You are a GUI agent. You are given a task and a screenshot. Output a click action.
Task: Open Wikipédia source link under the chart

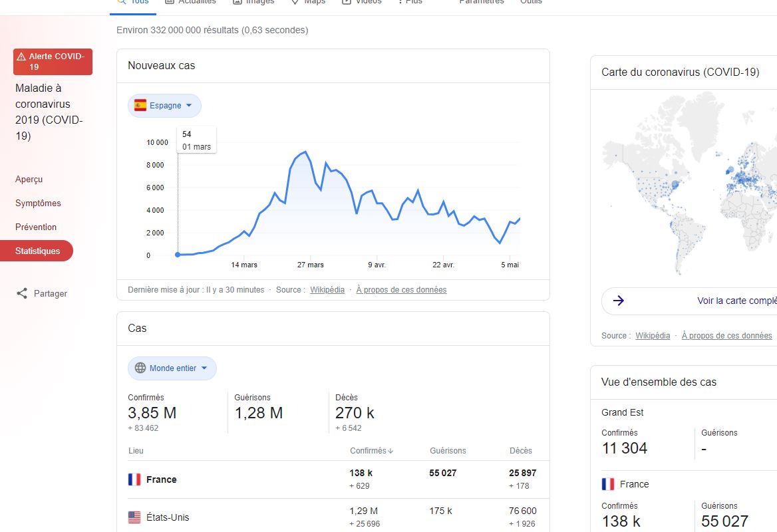click(x=327, y=290)
